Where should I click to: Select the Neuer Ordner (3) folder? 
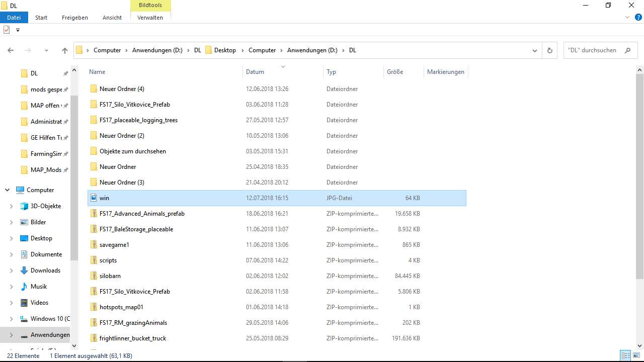(277, 183)
